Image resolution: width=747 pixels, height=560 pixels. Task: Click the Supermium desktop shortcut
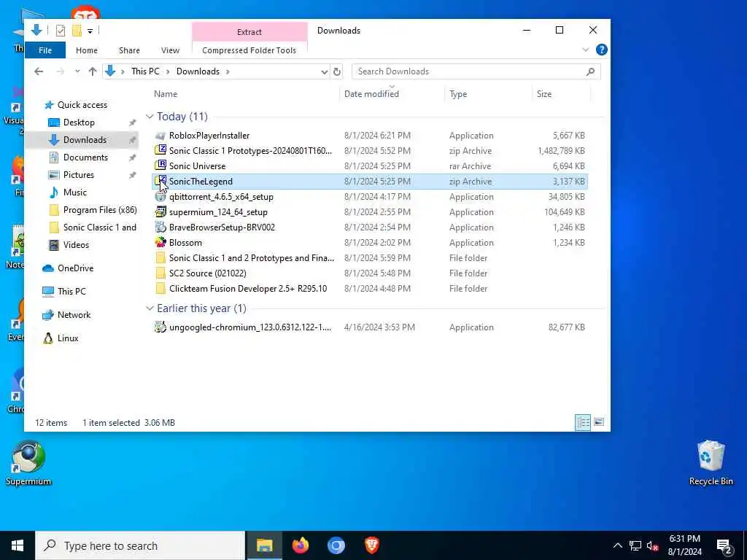(x=28, y=462)
